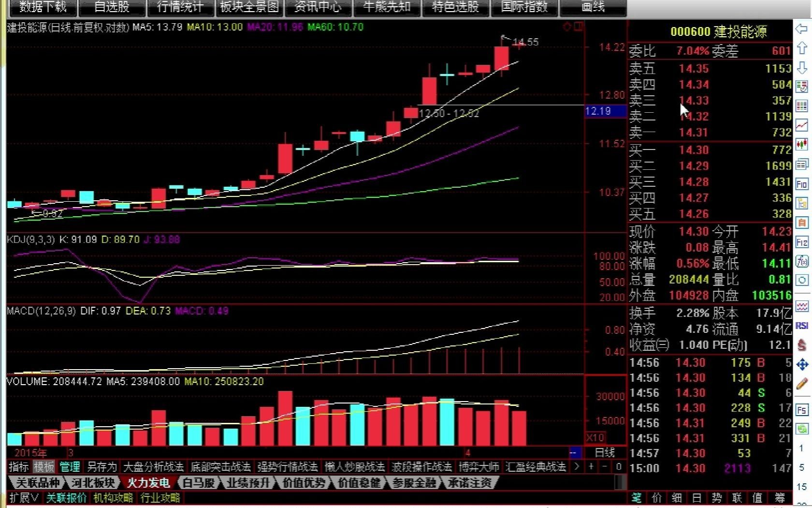Screen dimensions: 812x508
Task: Apply the 懒人炒股战法 template
Action: [x=355, y=467]
